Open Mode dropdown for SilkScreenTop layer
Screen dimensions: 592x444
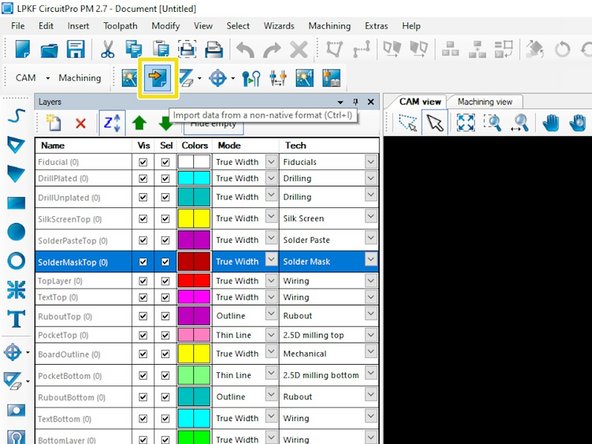pos(271,216)
